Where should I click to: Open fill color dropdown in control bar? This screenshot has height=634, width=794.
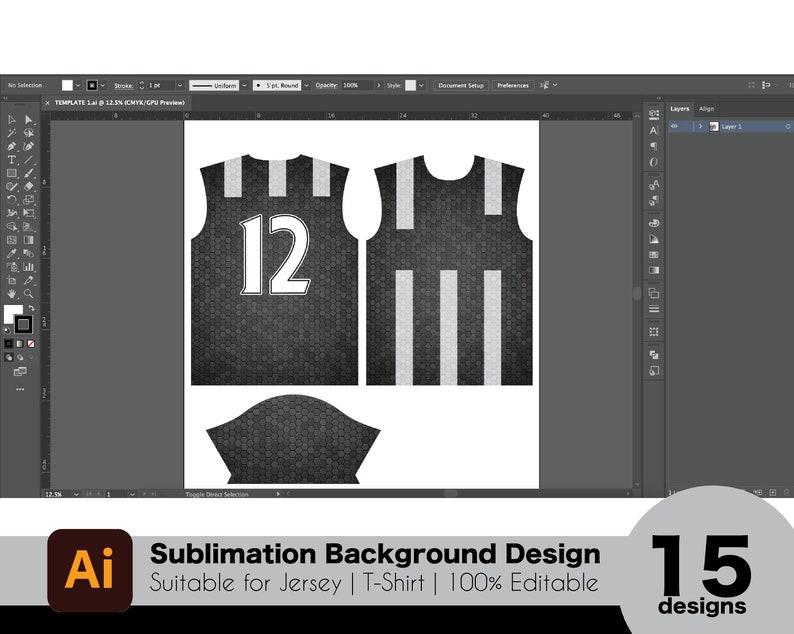77,86
